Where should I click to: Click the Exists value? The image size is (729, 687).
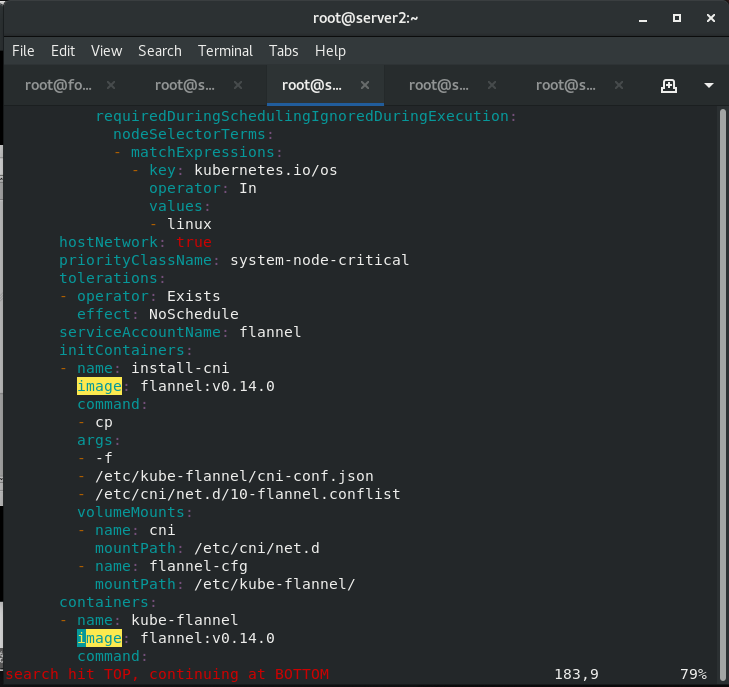(193, 297)
